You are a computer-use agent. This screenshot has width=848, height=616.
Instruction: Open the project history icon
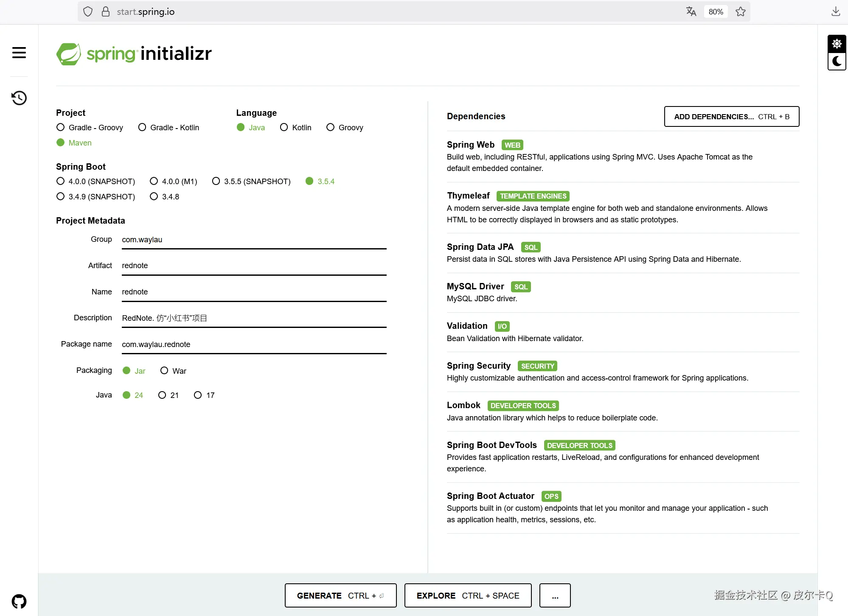tap(19, 98)
